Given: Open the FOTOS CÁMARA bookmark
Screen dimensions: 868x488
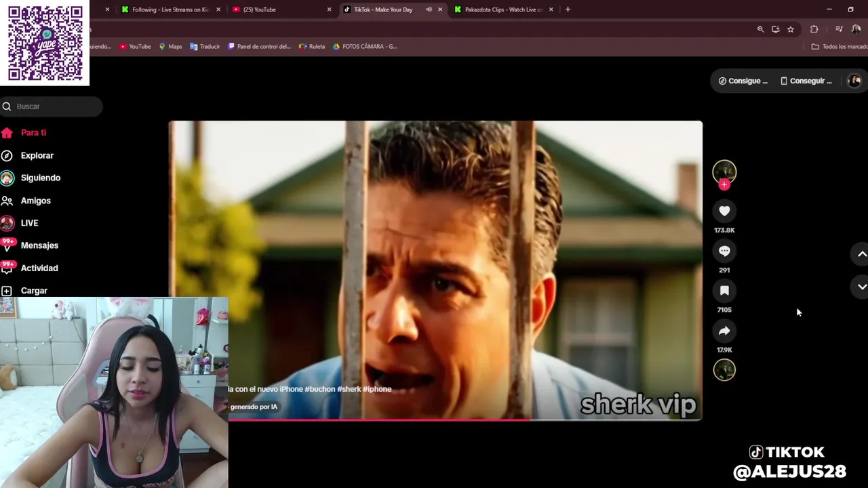Looking at the screenshot, I should [x=365, y=46].
